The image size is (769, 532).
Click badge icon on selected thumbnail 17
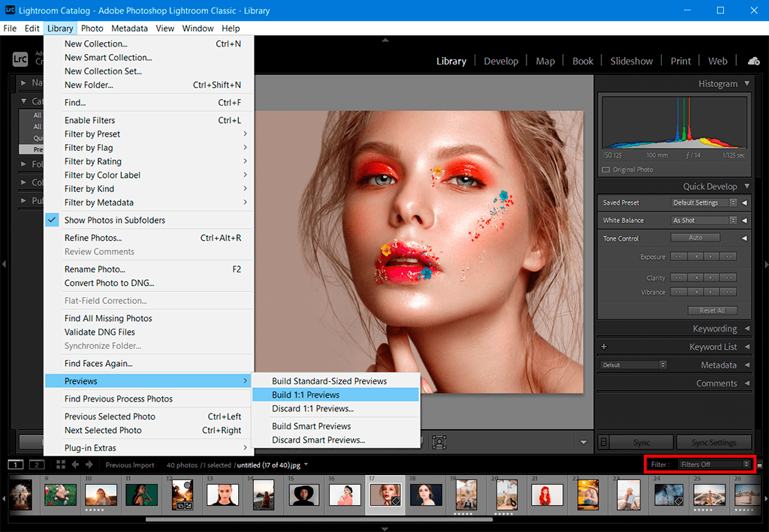[x=395, y=500]
